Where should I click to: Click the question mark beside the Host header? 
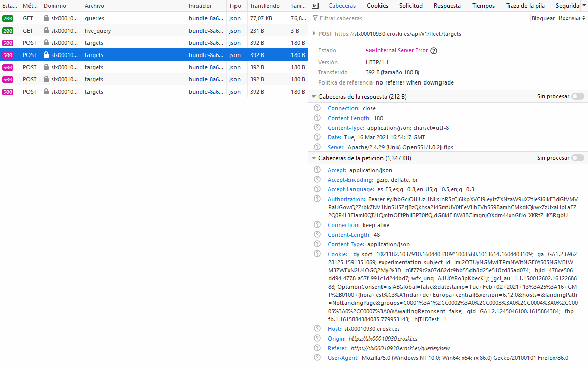pos(317,329)
